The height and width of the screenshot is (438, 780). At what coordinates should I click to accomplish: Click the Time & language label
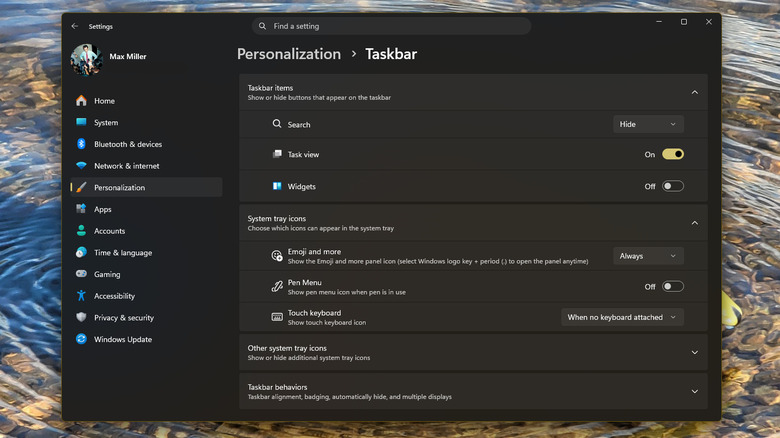click(123, 252)
